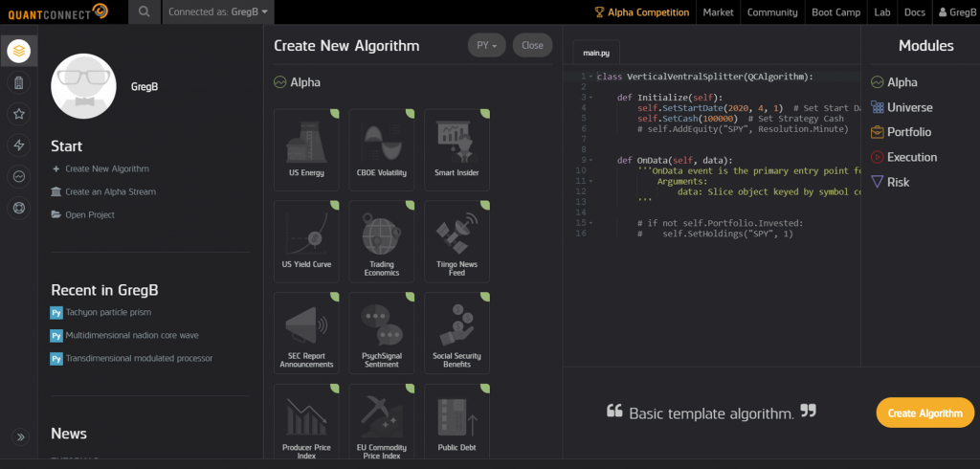Select the Trading Economics tile
The width and height of the screenshot is (980, 469).
pos(381,241)
